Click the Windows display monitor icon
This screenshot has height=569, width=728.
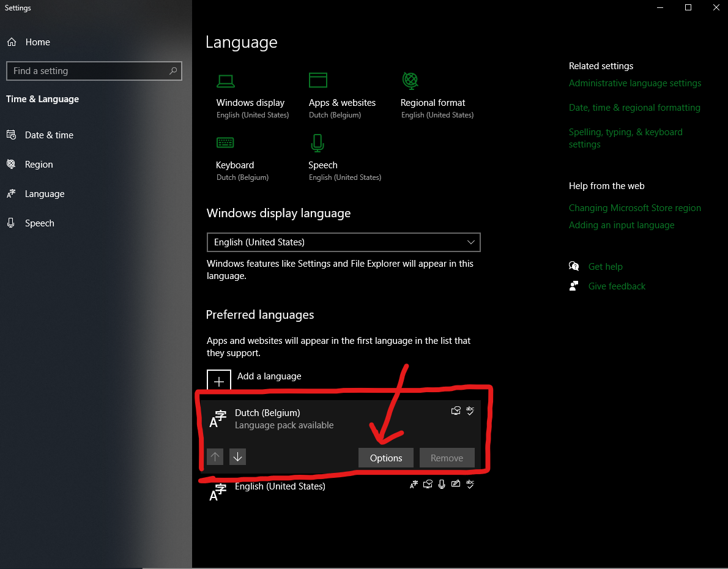(226, 80)
